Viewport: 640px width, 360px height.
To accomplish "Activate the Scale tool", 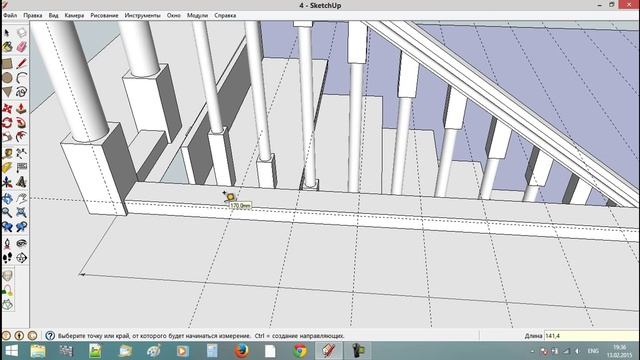I will click(7, 137).
